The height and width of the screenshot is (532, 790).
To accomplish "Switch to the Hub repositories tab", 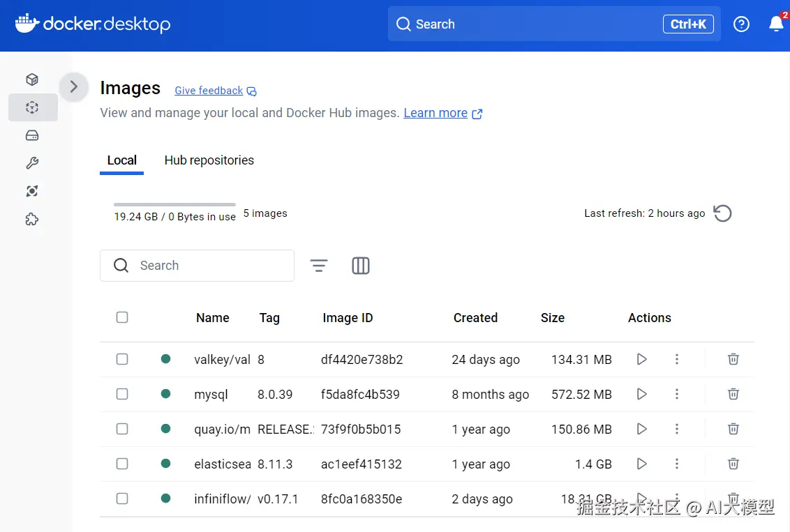I will point(209,160).
